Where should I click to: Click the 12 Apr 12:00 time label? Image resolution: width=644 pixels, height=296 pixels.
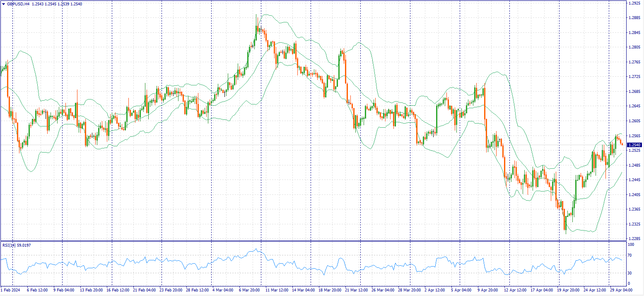point(515,290)
